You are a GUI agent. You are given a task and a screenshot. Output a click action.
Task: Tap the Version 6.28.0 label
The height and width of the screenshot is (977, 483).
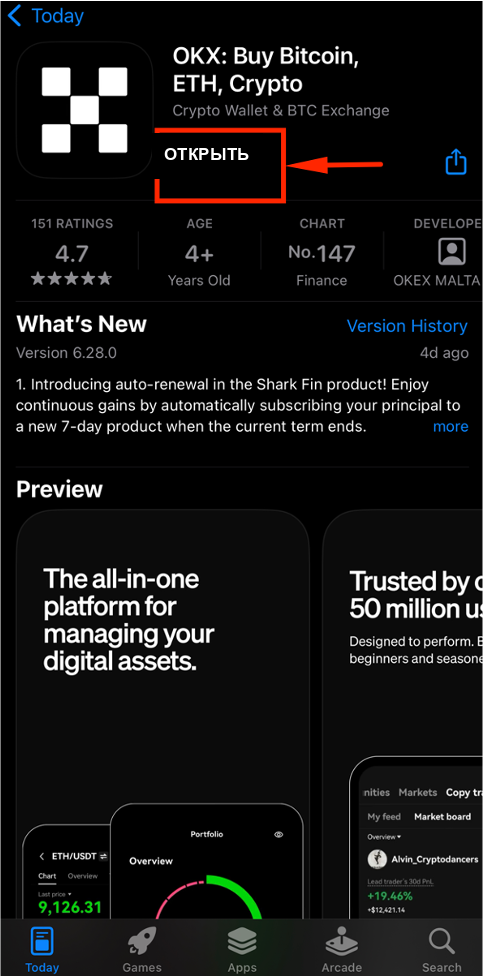click(67, 353)
